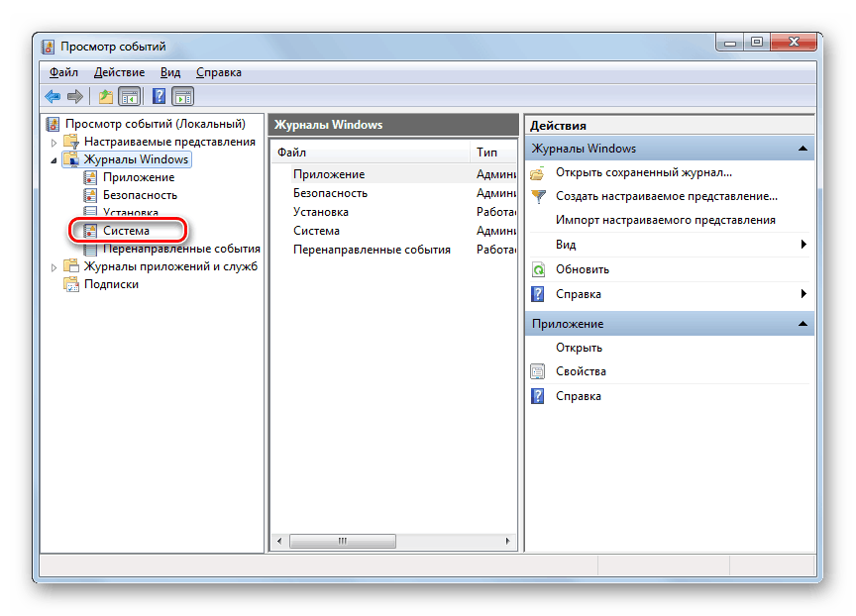This screenshot has height=616, width=856.
Task: Click the Файл column header
Action: [x=371, y=153]
